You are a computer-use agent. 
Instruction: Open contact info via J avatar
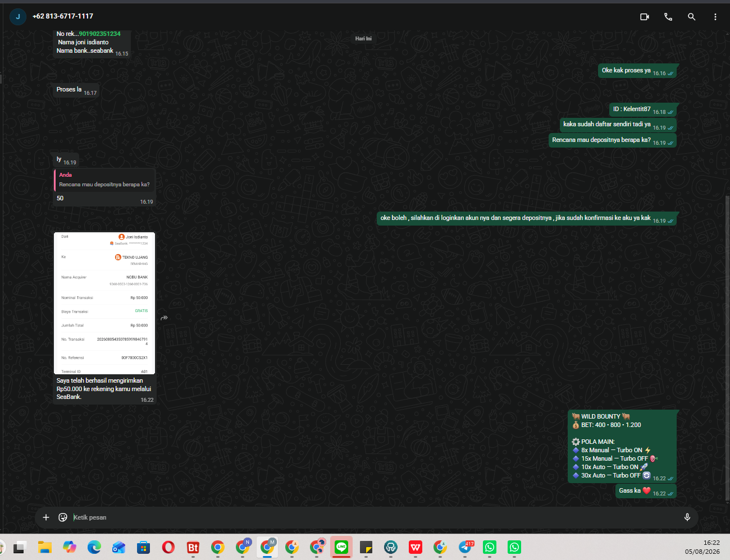(x=18, y=17)
